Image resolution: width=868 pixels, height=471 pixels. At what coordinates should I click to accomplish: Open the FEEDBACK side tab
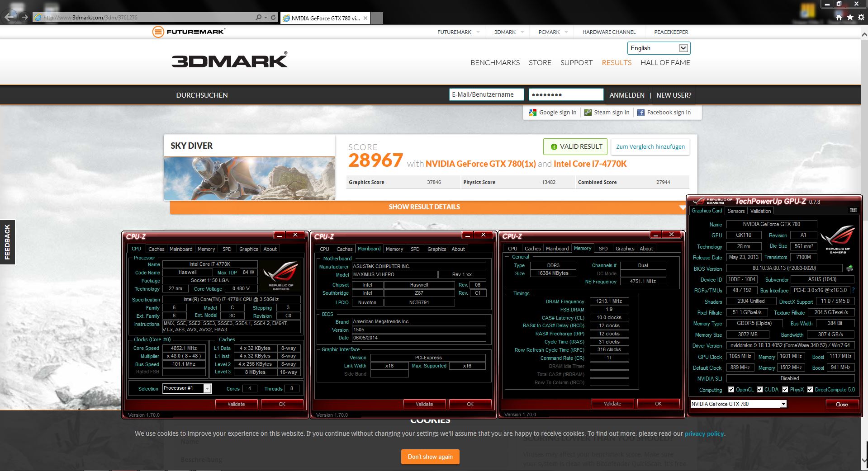[7, 242]
